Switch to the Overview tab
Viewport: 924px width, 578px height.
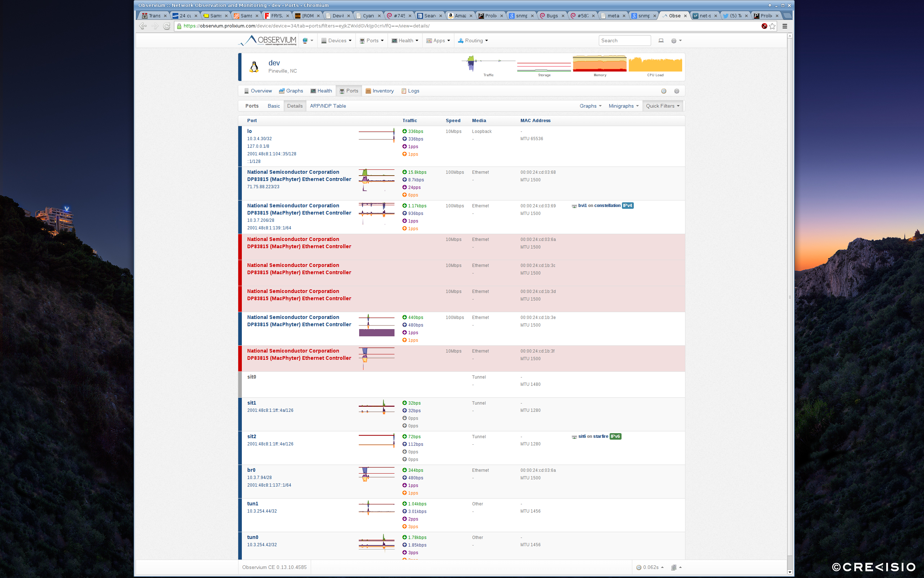(x=258, y=91)
